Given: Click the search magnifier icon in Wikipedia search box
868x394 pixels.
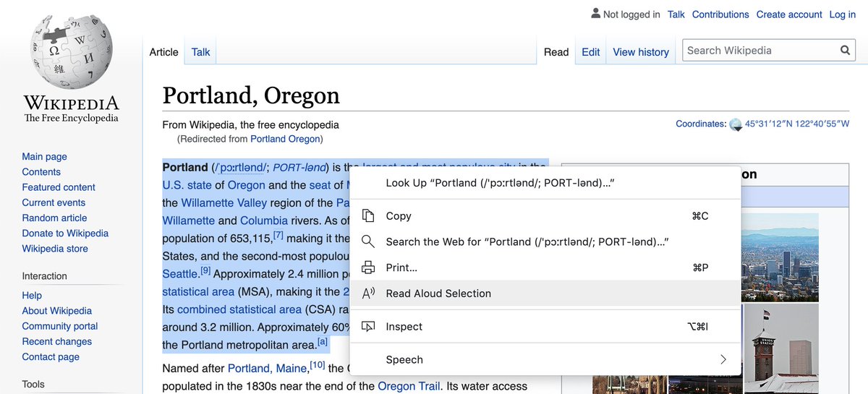Looking at the screenshot, I should [x=845, y=51].
